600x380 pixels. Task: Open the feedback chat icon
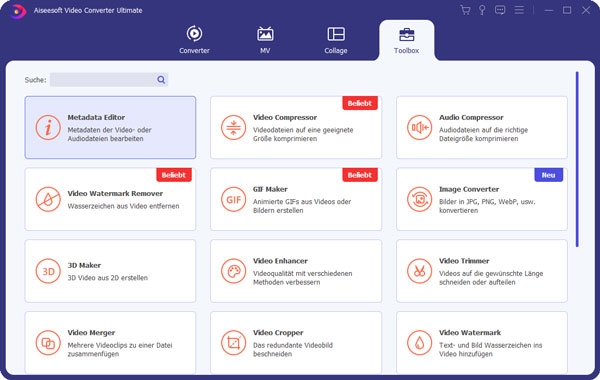pyautogui.click(x=500, y=10)
